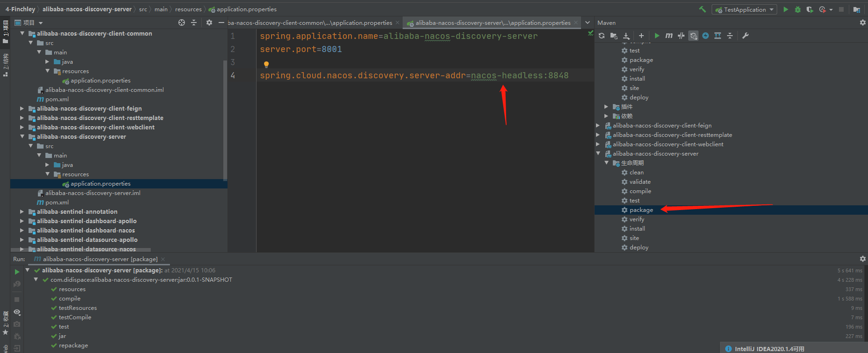Open Project panel gear settings

[209, 23]
